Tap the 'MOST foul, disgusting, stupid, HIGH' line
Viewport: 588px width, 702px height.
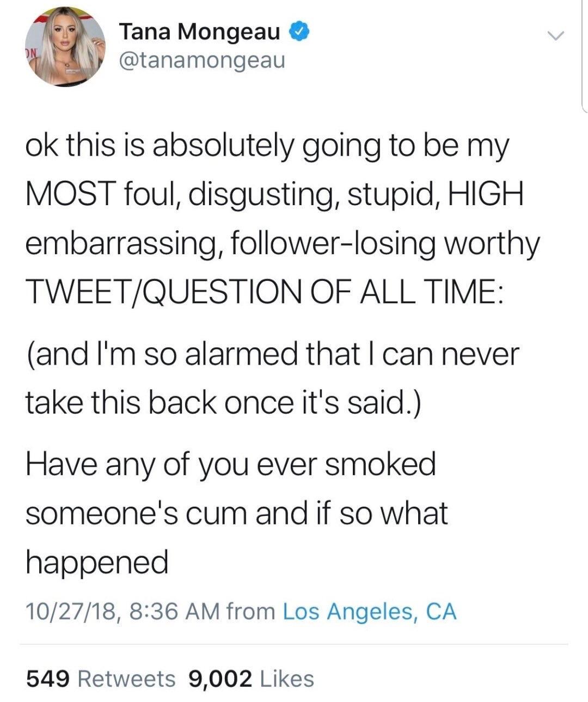click(274, 195)
